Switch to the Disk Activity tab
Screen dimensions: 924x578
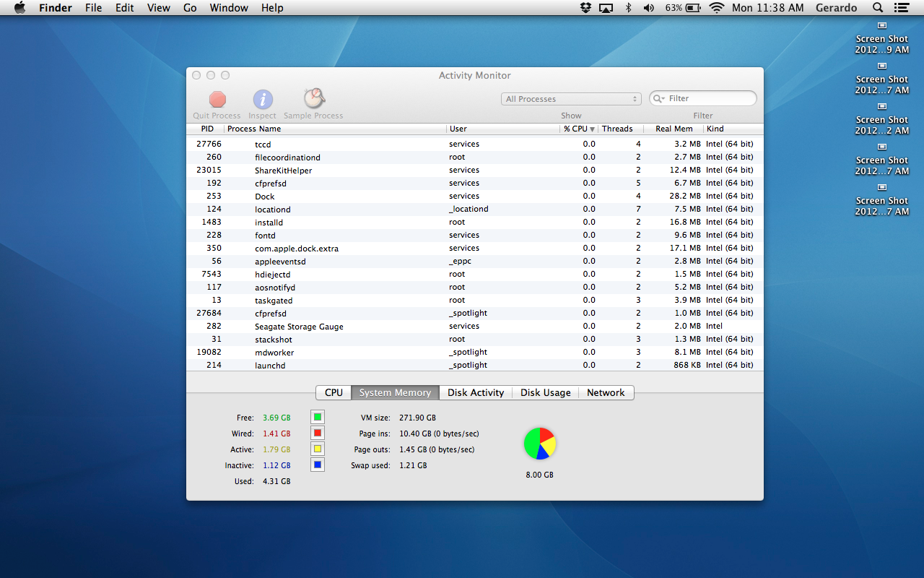[475, 392]
